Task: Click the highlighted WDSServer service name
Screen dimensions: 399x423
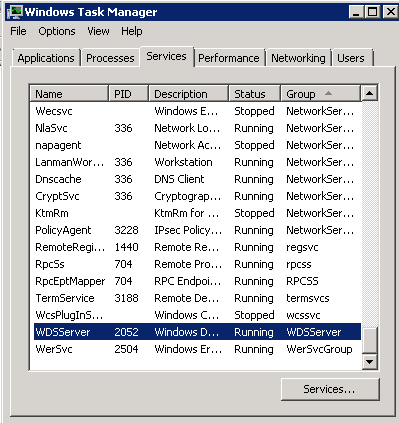Action: 63,332
